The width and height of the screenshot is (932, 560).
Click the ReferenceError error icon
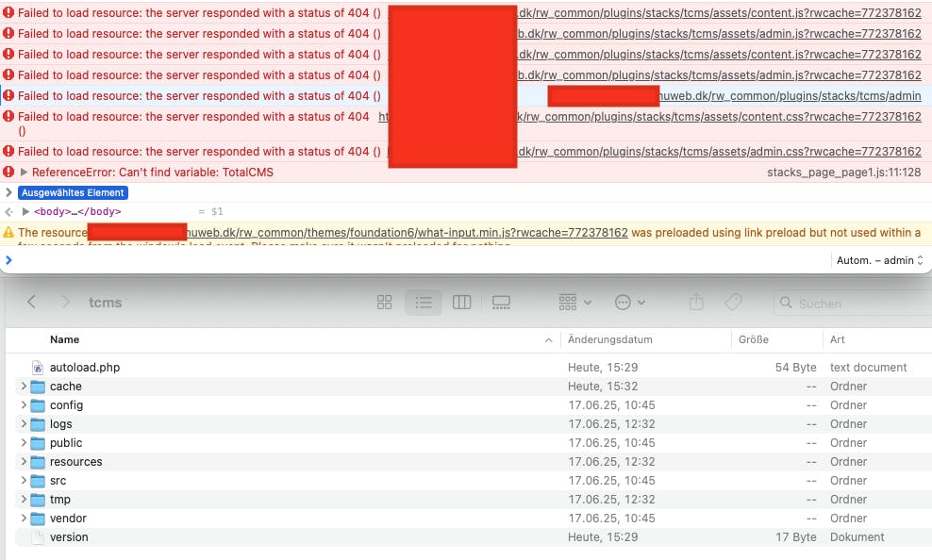[x=8, y=173]
